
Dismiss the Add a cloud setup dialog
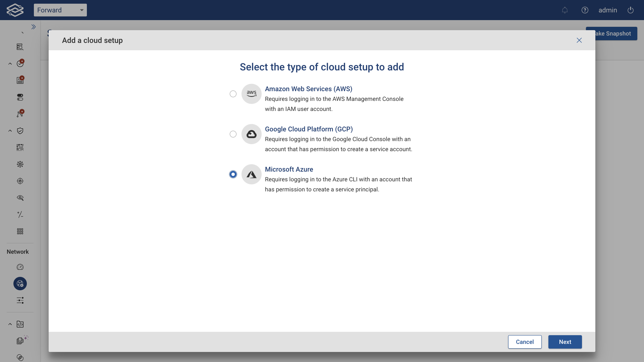(x=579, y=40)
